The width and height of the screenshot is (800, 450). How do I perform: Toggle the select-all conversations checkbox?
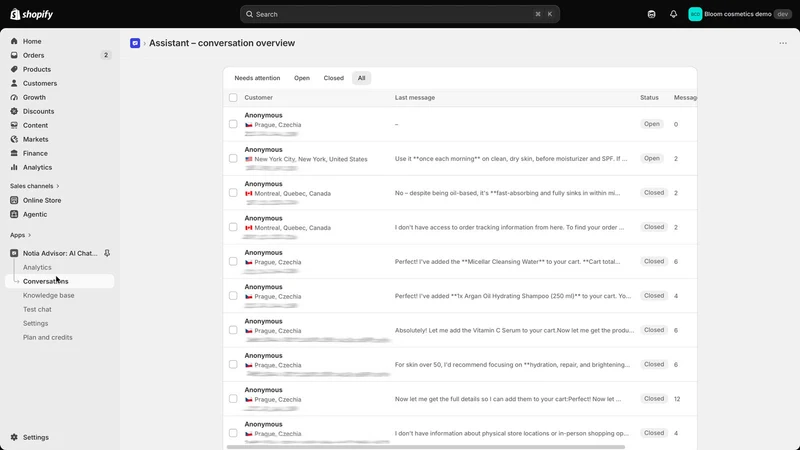coord(233,97)
